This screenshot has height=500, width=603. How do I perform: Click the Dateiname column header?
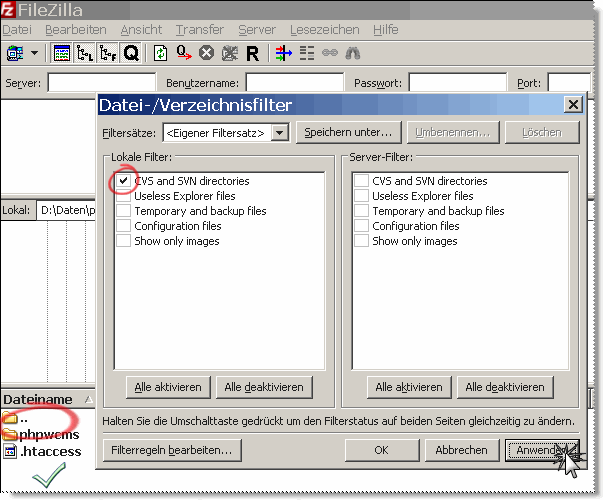(x=47, y=400)
